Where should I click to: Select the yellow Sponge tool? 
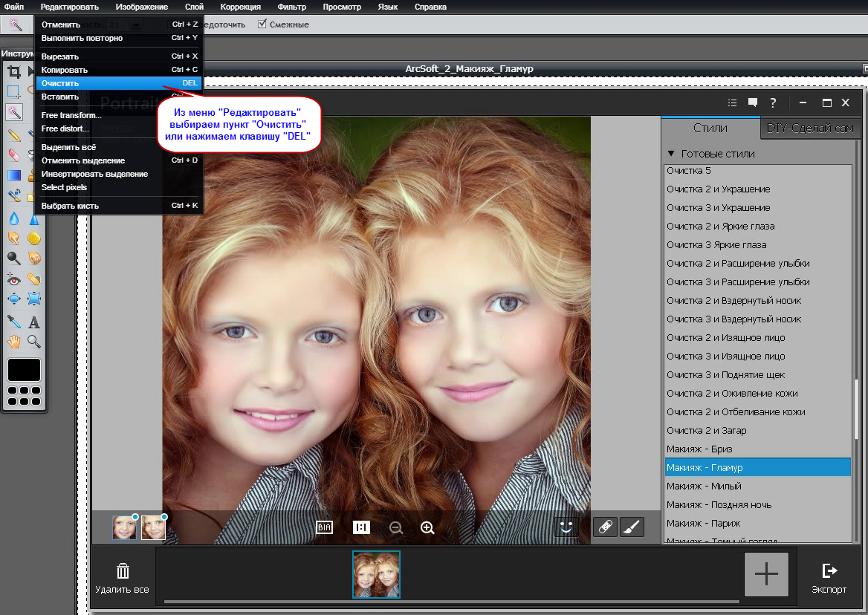(x=33, y=238)
